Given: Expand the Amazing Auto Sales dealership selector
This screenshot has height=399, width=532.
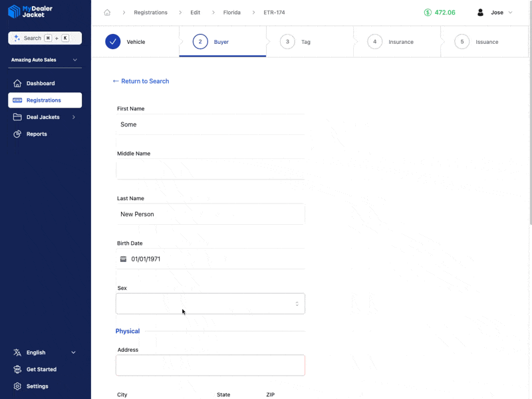Looking at the screenshot, I should coord(45,60).
